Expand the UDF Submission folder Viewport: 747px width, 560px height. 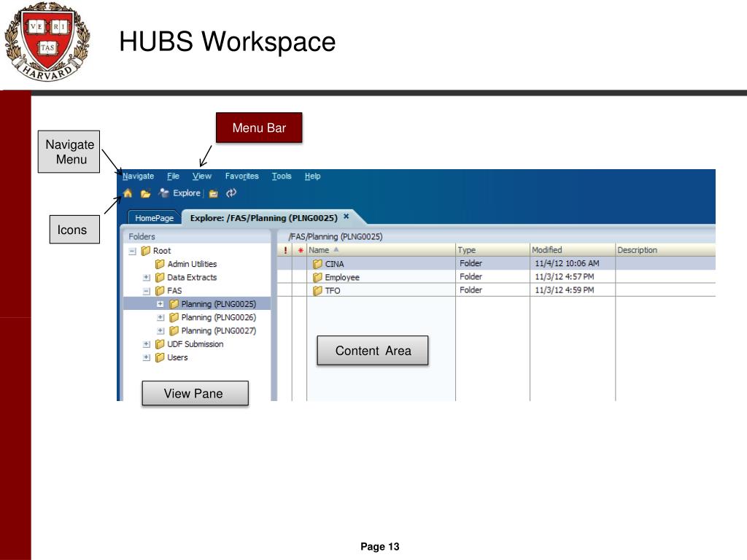[147, 344]
